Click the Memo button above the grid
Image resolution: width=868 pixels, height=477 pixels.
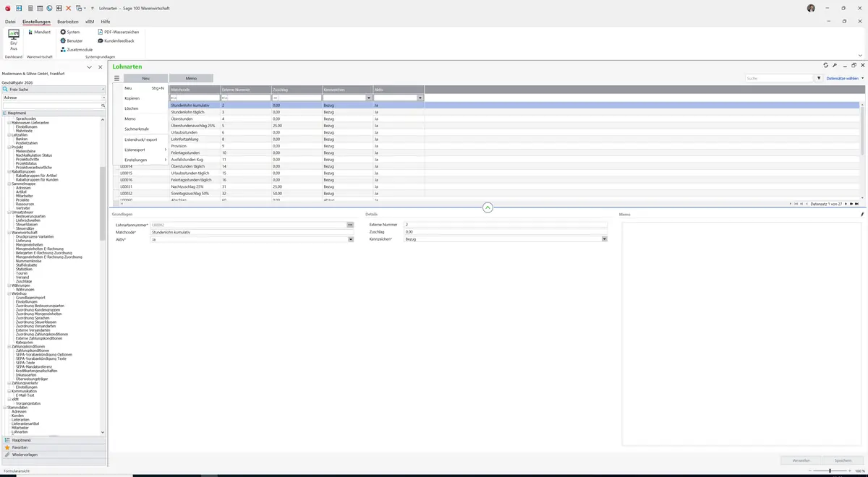tap(191, 78)
